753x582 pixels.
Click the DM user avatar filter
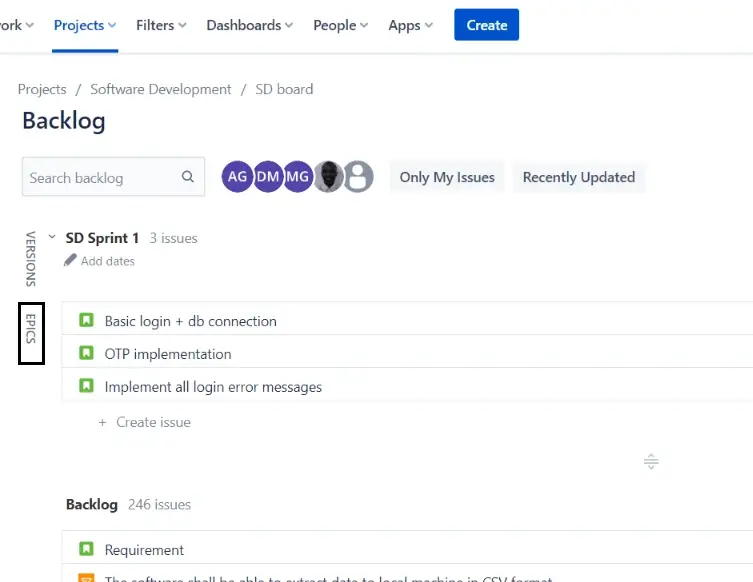[x=267, y=177]
